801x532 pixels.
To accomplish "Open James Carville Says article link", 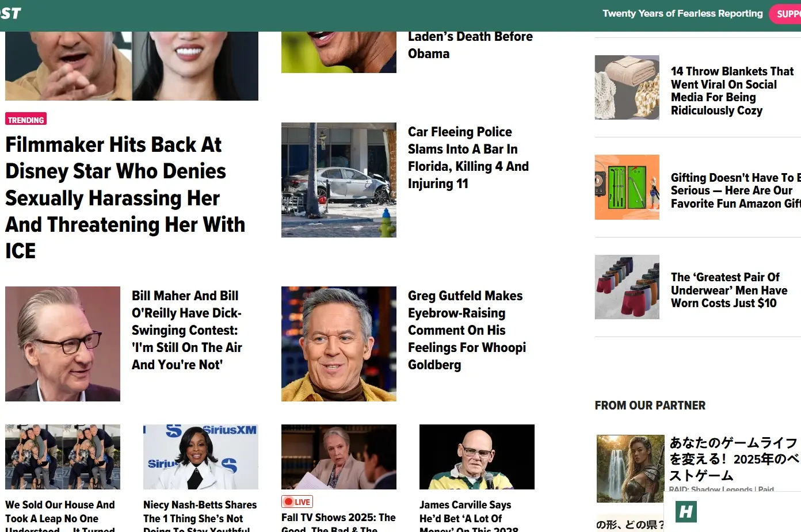I will [x=469, y=518].
